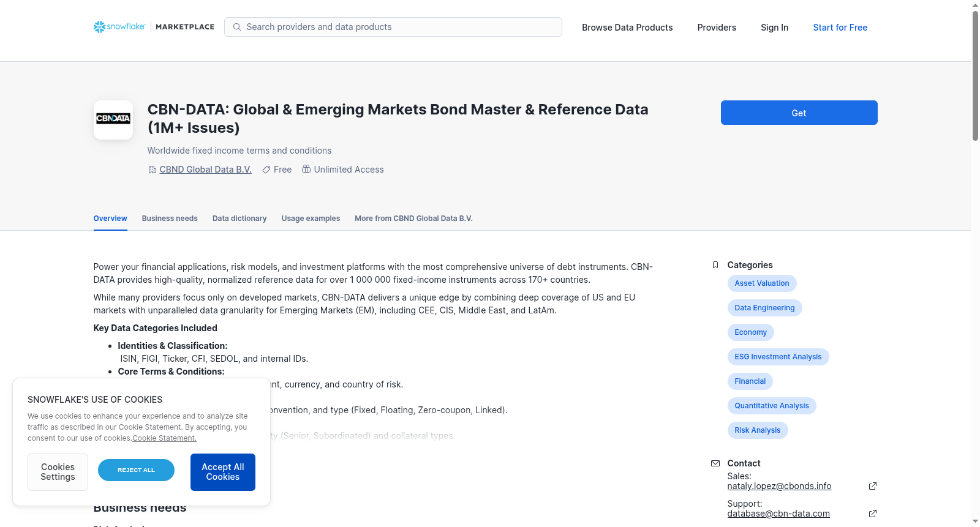This screenshot has width=980, height=527.
Task: Click REJECT ALL cookies button
Action: click(136, 470)
